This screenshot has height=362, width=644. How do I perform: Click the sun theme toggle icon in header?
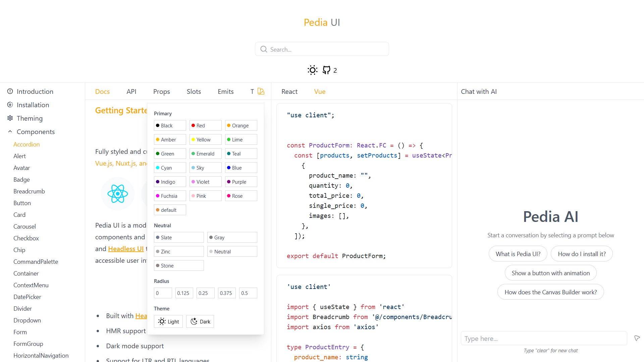pyautogui.click(x=312, y=70)
